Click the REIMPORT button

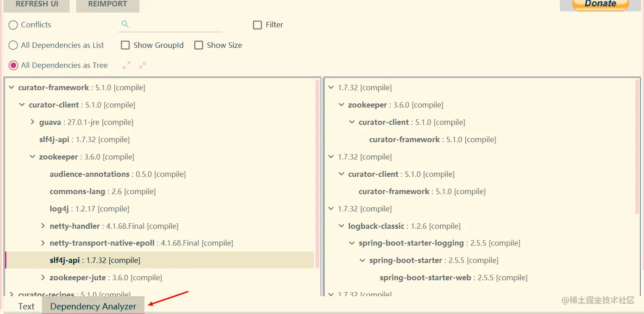pos(108,5)
